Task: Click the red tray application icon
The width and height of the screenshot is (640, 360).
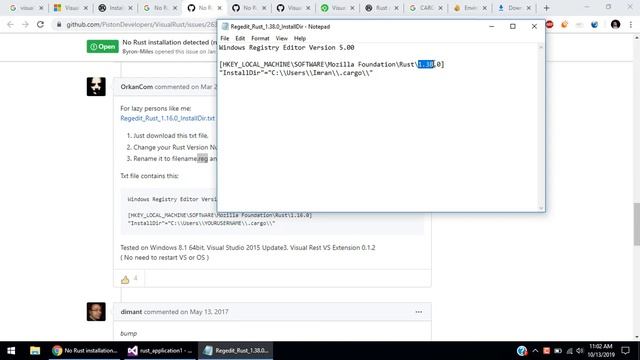Action: pos(547,351)
